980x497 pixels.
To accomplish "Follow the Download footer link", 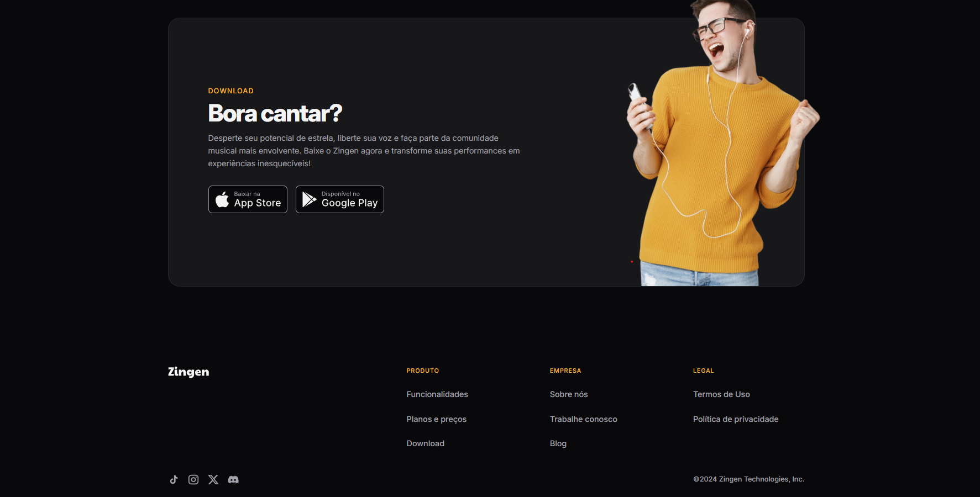I will (426, 443).
